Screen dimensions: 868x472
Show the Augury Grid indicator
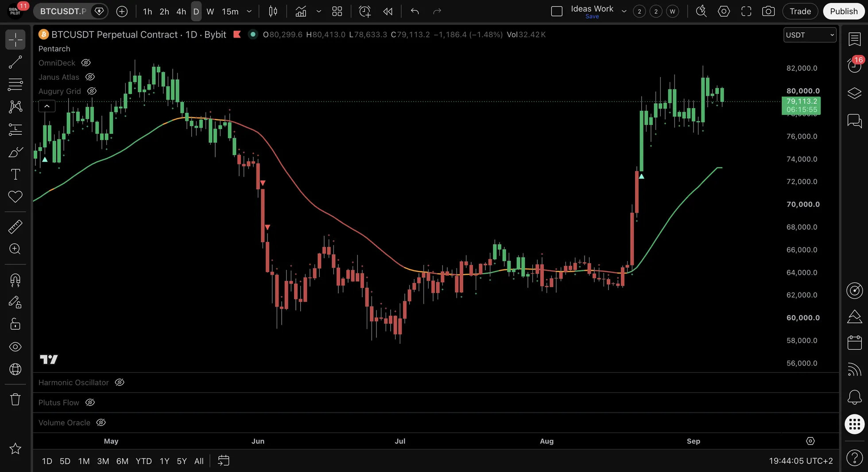click(x=92, y=91)
